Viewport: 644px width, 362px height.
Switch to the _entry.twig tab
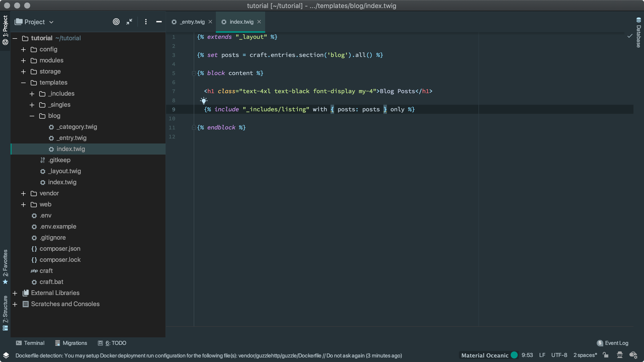click(192, 22)
